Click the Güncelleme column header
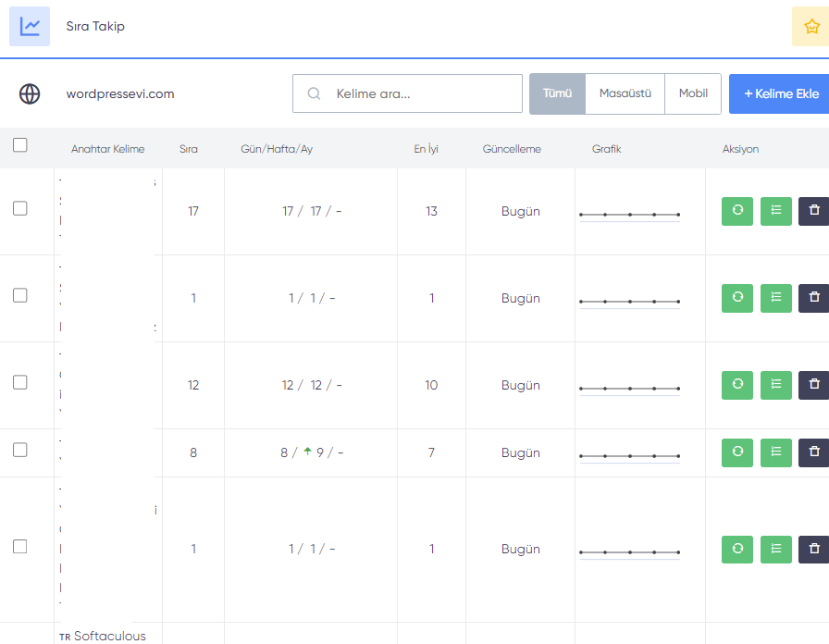The image size is (829, 644). 512,149
